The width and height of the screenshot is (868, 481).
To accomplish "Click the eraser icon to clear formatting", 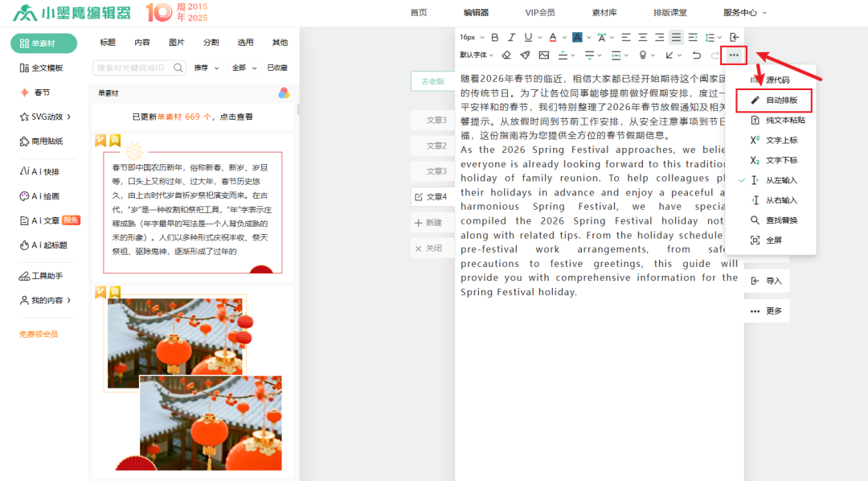I will tap(506, 55).
